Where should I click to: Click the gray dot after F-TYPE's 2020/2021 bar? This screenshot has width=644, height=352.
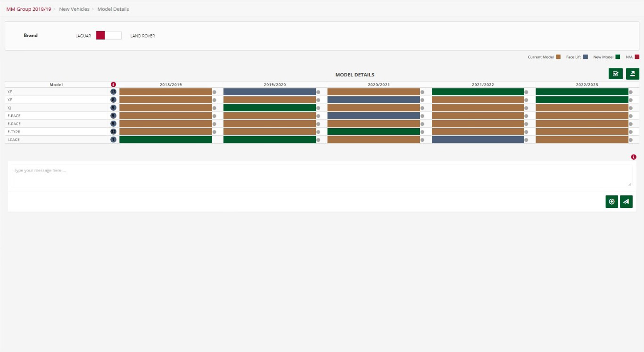point(422,132)
